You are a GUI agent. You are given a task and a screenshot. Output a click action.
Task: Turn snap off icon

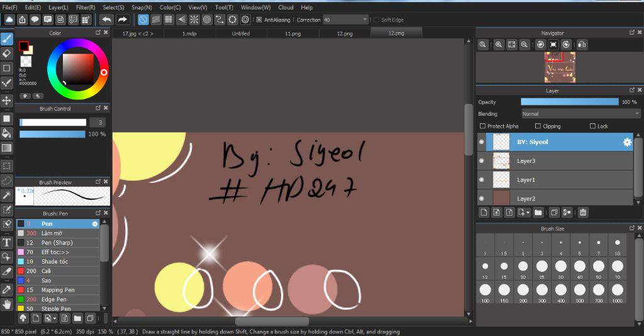tap(143, 20)
